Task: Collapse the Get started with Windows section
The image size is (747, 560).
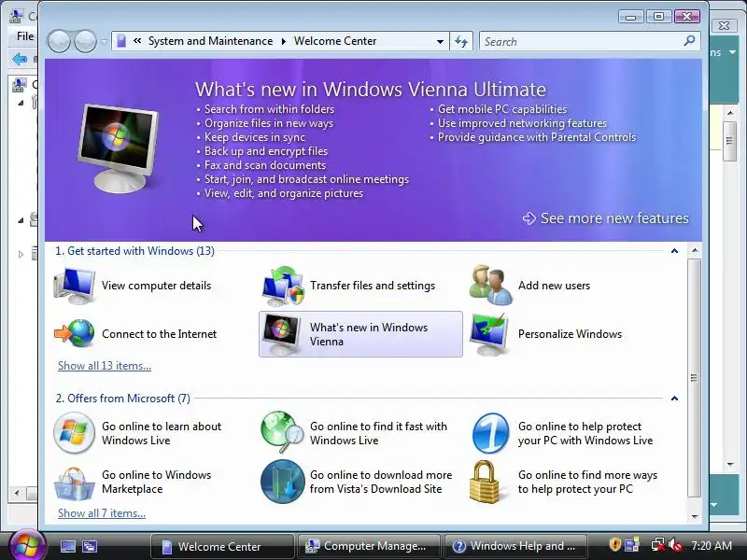Action: pos(674,251)
